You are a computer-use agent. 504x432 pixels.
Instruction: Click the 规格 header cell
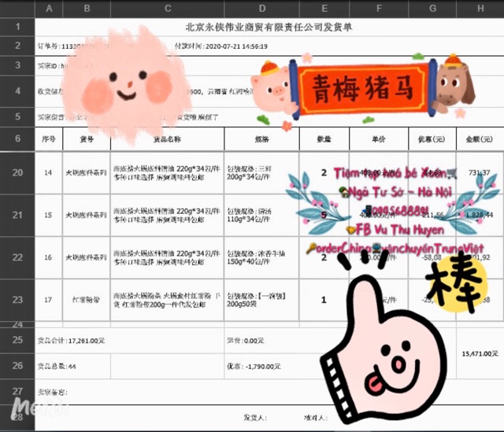pos(261,139)
